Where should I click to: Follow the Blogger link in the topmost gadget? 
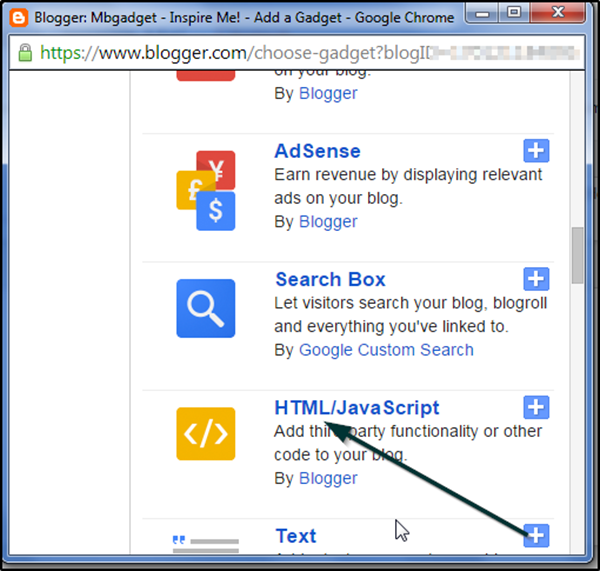[x=328, y=93]
